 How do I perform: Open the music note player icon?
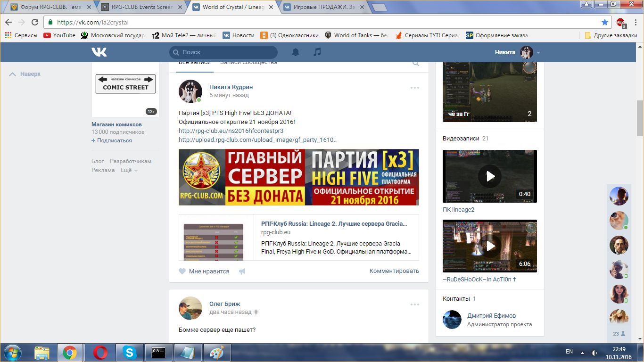coord(317,52)
